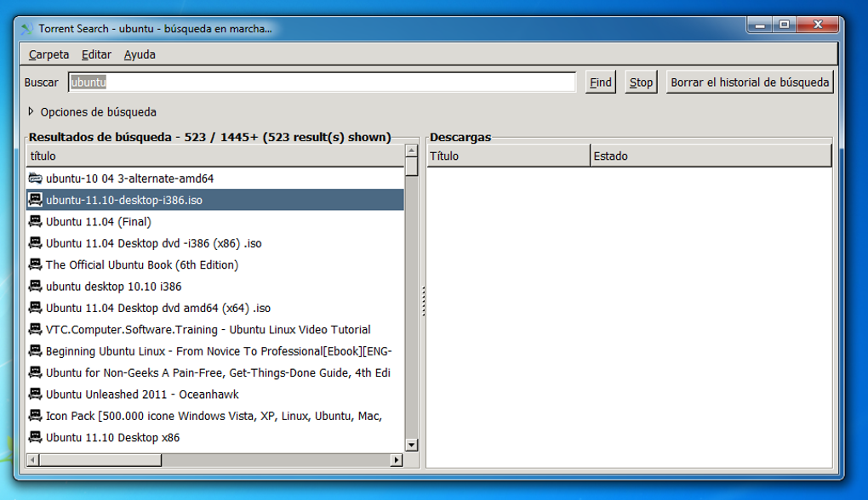
Task: Click the splitter handle between results and Descargas
Action: [x=424, y=301]
